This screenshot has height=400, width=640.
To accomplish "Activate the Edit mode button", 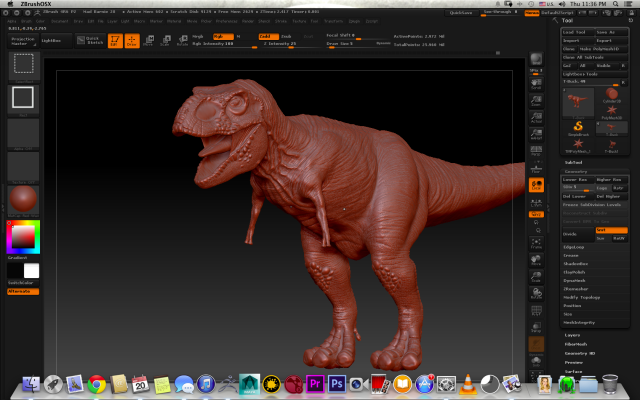I will 115,41.
